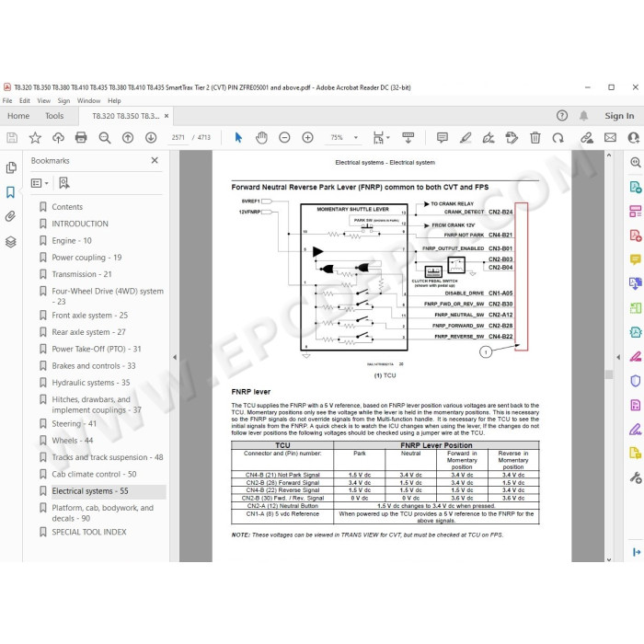Image resolution: width=644 pixels, height=644 pixels.
Task: Open the Window menu
Action: (88, 100)
